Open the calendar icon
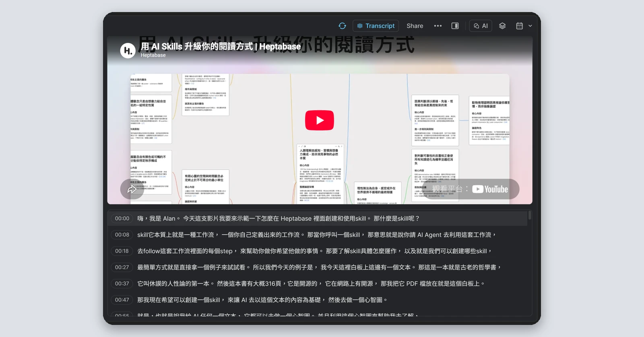 520,26
